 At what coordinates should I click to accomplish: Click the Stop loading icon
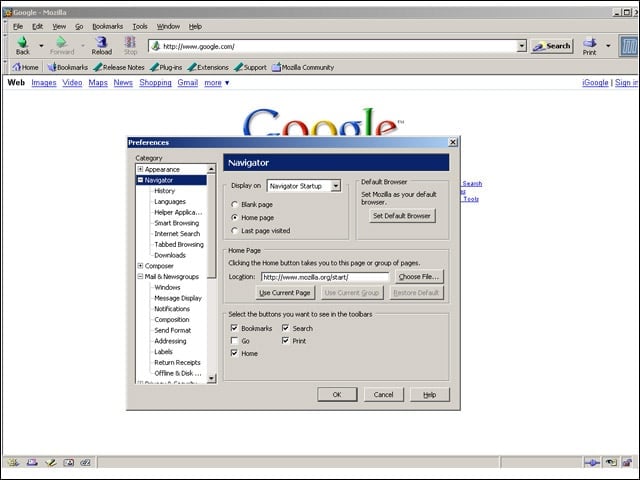pyautogui.click(x=130, y=42)
